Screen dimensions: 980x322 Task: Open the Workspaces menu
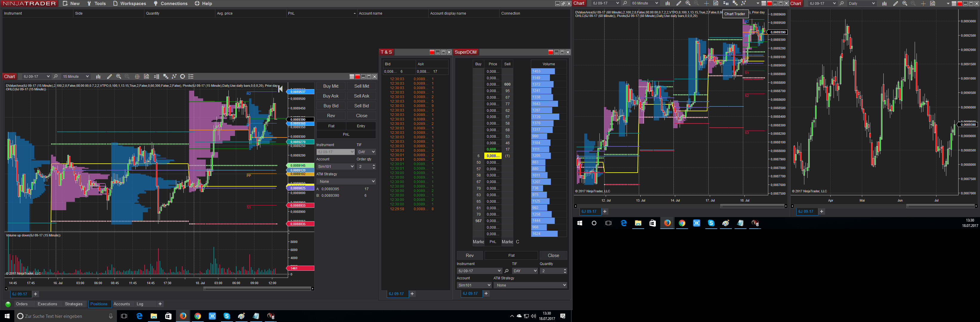(129, 3)
